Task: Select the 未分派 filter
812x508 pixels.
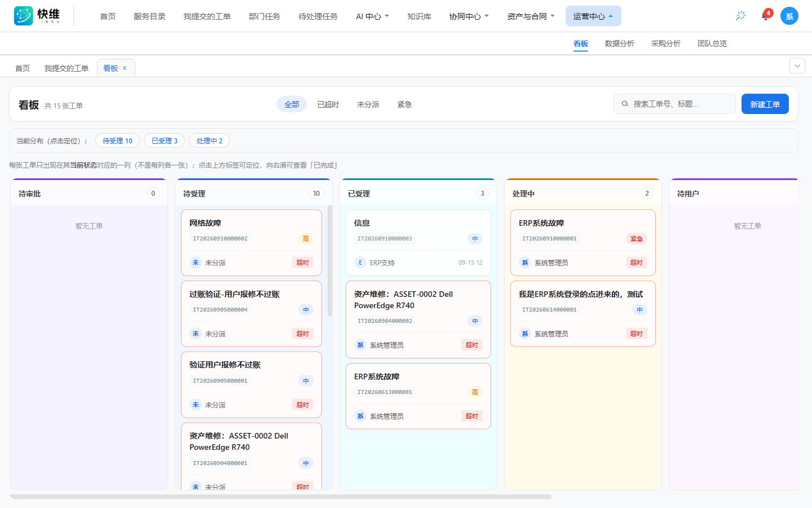Action: (x=368, y=104)
